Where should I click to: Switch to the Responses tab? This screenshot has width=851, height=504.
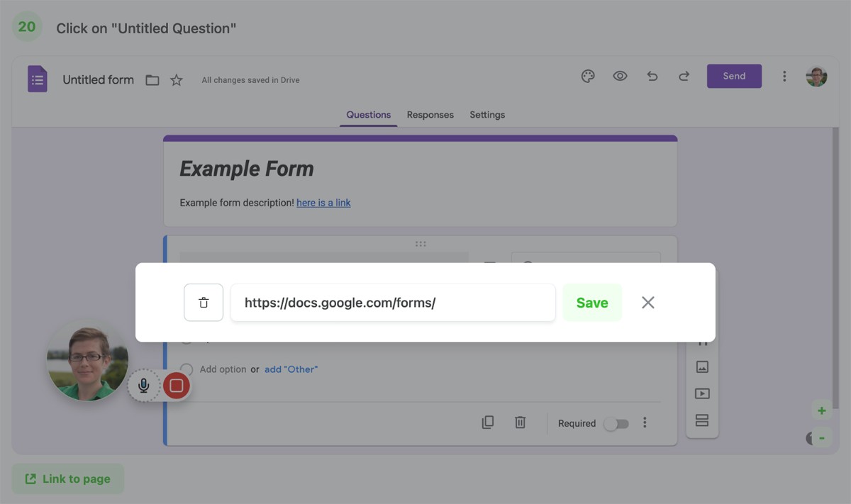coord(430,115)
